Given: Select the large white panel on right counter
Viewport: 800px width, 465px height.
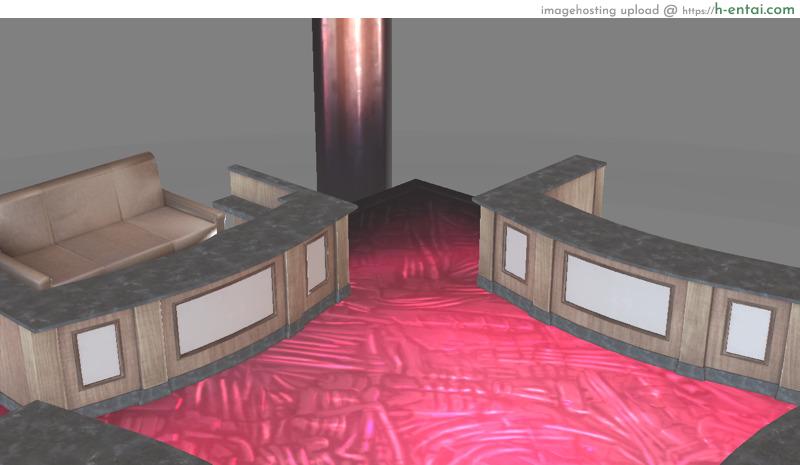Looking at the screenshot, I should coord(617,292).
